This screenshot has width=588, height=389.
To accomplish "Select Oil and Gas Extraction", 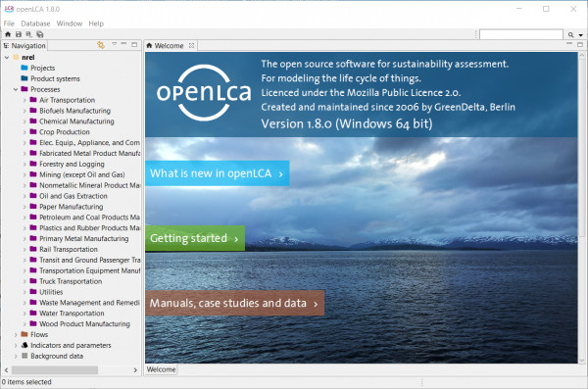I will [73, 196].
